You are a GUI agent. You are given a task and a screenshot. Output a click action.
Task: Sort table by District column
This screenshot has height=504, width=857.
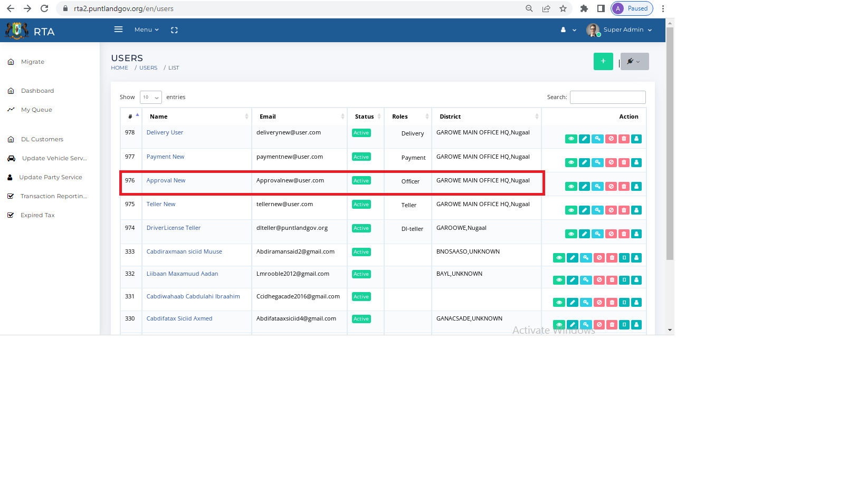click(x=486, y=117)
